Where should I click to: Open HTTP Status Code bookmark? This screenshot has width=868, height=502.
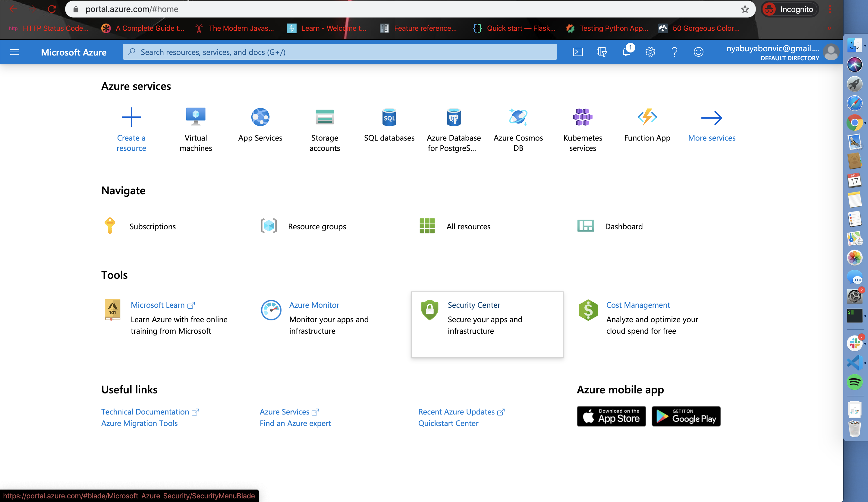49,28
